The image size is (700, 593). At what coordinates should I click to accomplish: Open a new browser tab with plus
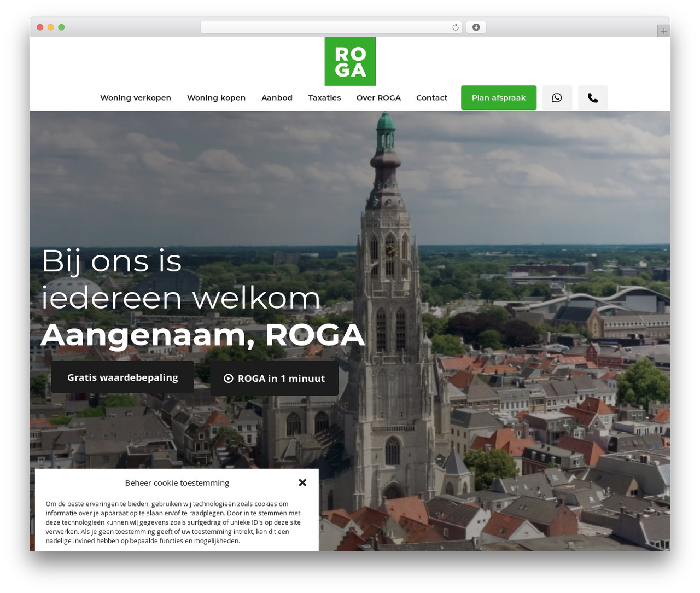point(664,31)
